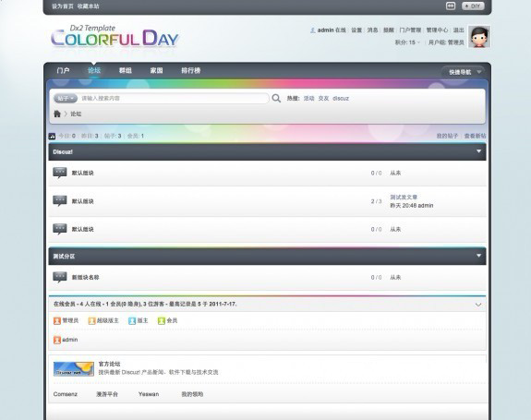Click the admin online member name
Viewport: 531px width, 420px height.
70,340
